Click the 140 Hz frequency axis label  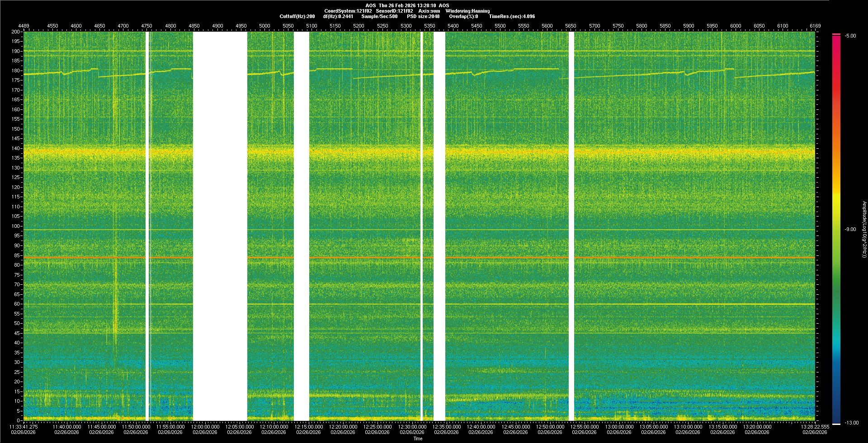click(x=15, y=148)
